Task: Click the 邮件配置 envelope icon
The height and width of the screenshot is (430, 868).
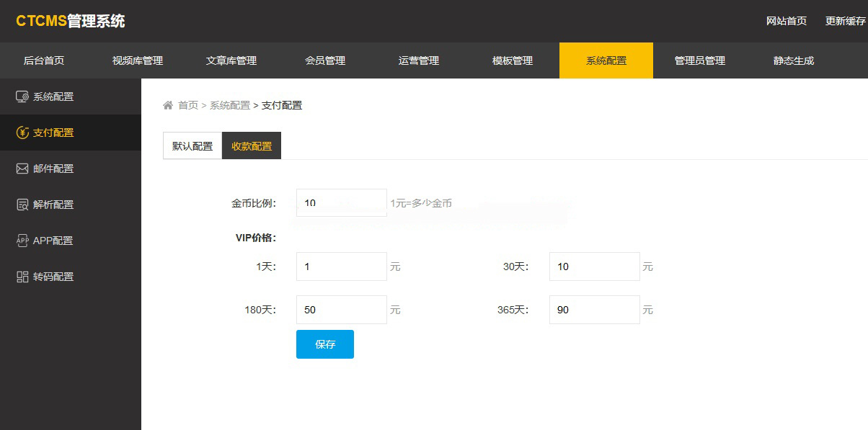Action: (x=22, y=169)
